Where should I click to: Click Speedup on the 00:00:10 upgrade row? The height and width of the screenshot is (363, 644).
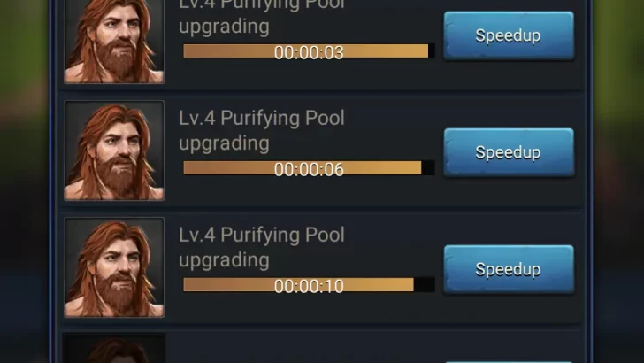[509, 269]
